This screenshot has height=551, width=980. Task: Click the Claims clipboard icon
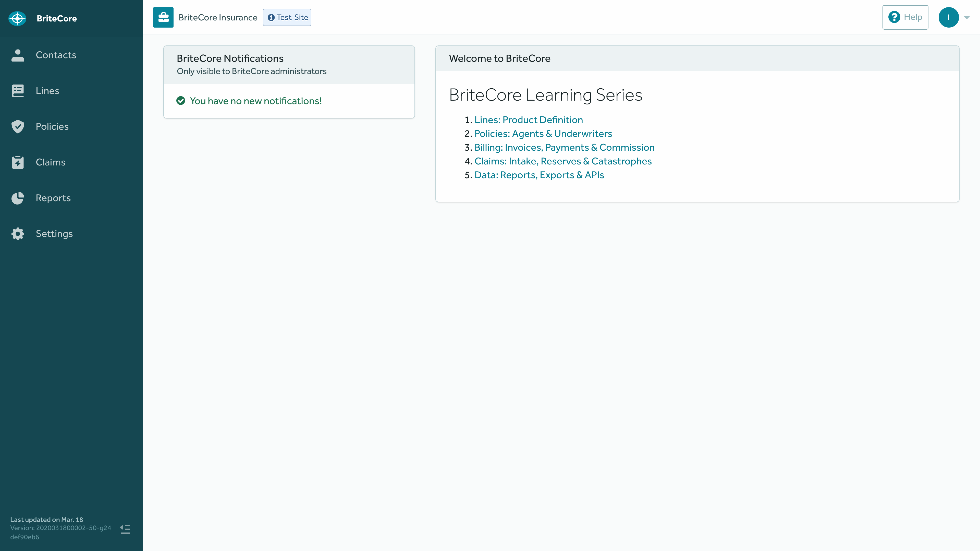pyautogui.click(x=18, y=162)
